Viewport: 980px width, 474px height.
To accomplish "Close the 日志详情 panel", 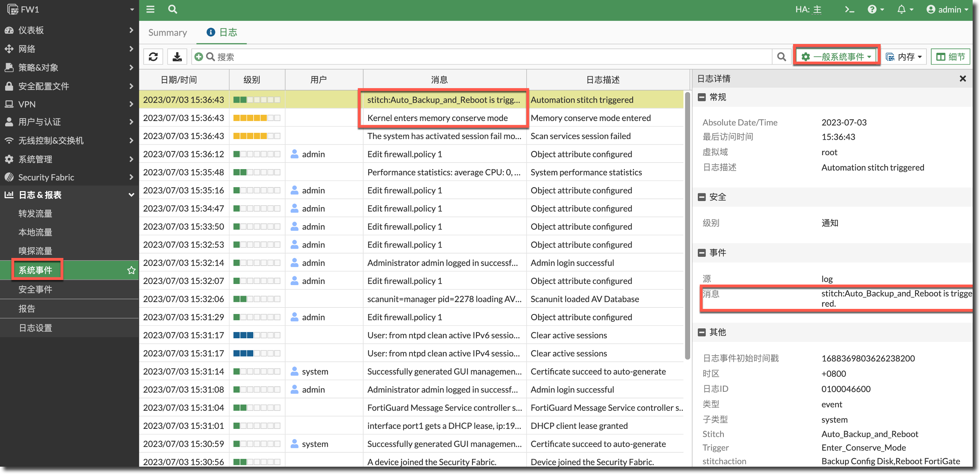I will (962, 79).
